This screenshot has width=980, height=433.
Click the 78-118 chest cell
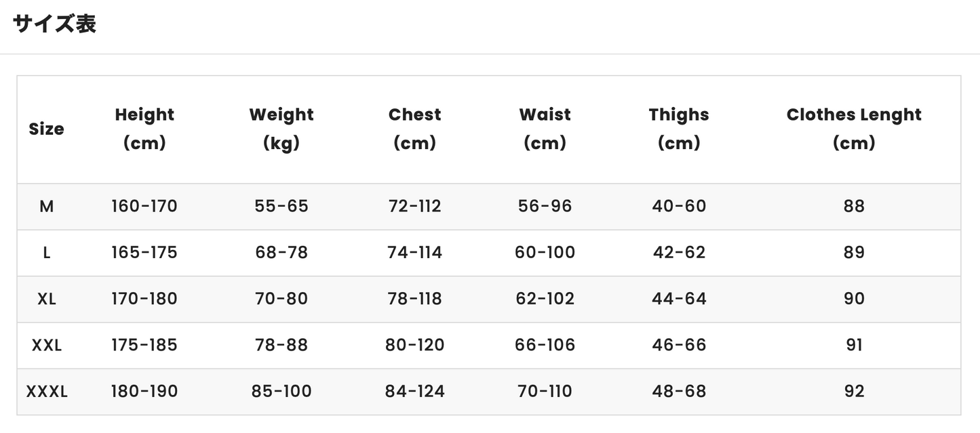pyautogui.click(x=415, y=299)
